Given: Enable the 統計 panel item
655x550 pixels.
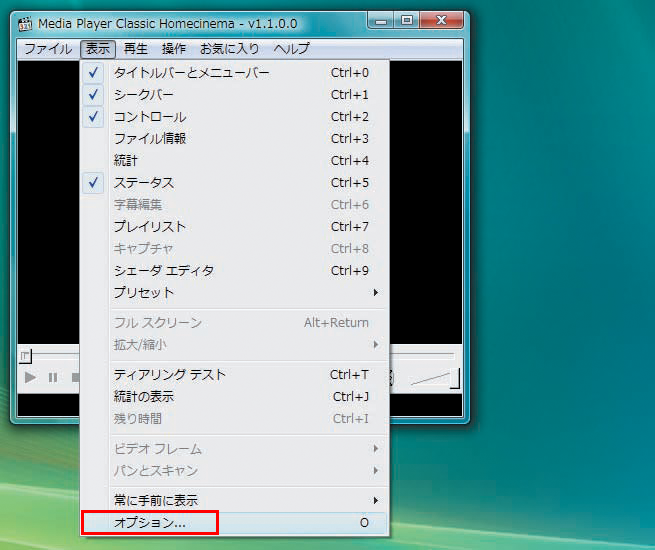Looking at the screenshot, I should (234, 160).
